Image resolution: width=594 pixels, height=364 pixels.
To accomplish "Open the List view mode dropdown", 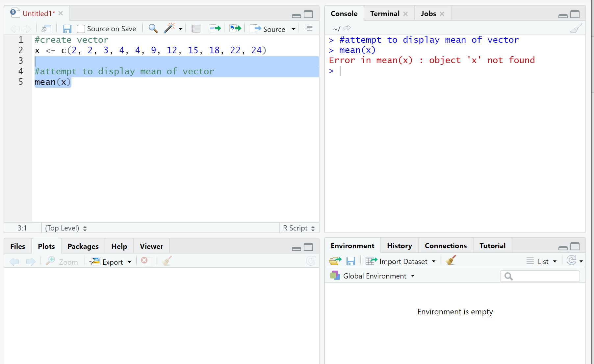I will (542, 261).
